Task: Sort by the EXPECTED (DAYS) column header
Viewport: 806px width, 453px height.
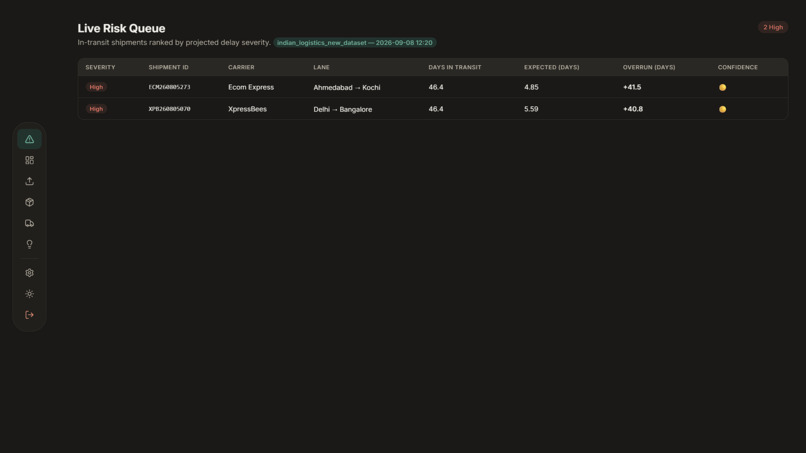Action: (x=552, y=67)
